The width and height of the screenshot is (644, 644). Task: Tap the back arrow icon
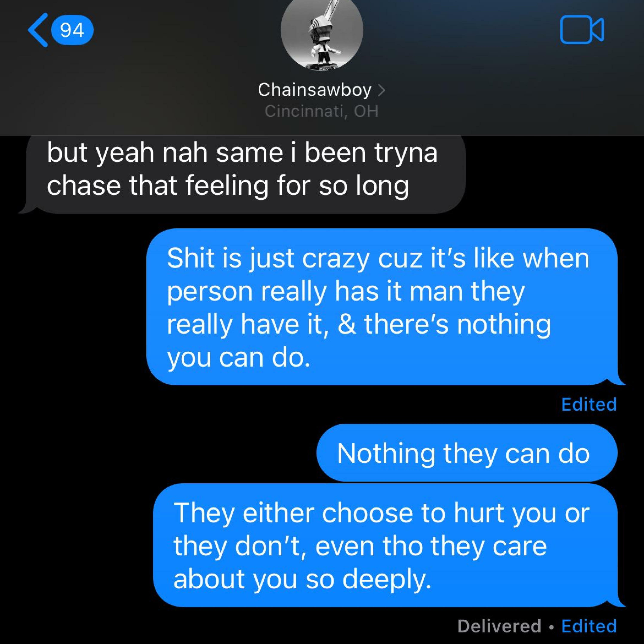click(38, 30)
